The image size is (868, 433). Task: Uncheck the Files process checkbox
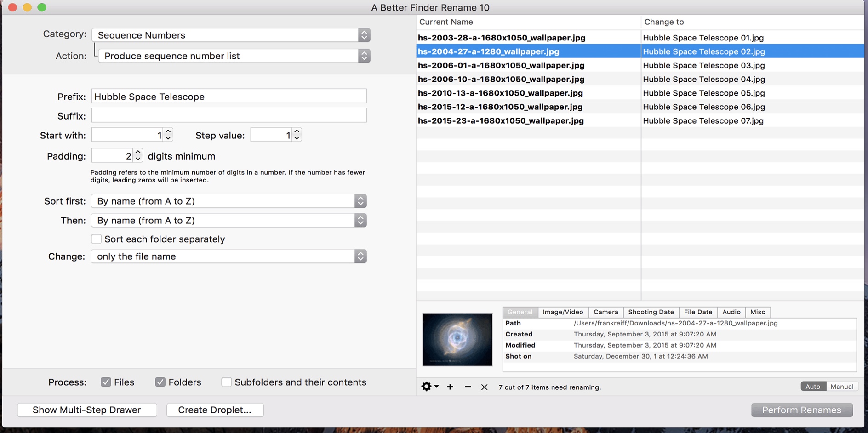(106, 382)
